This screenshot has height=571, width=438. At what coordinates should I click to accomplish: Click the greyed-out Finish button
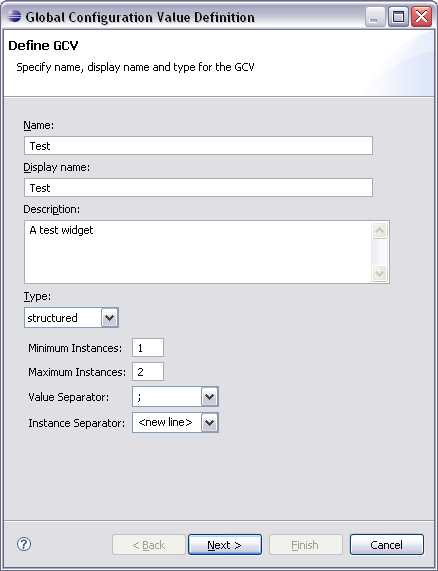[306, 544]
